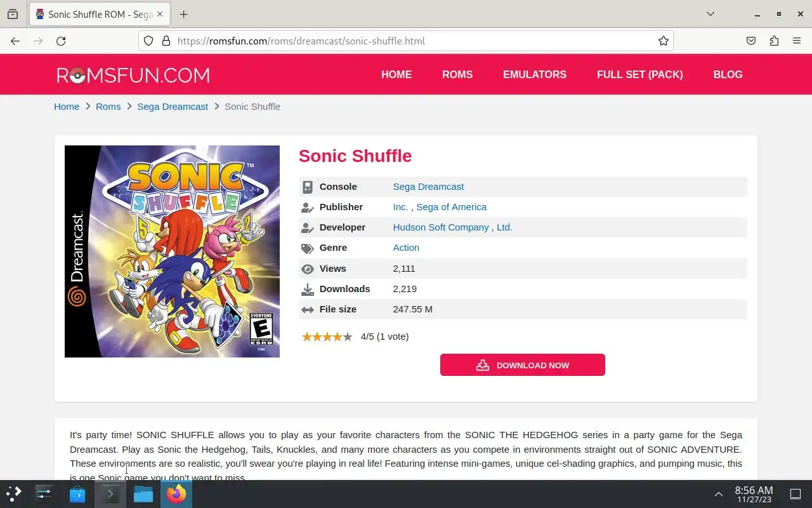Go back to the previous page

coord(15,41)
